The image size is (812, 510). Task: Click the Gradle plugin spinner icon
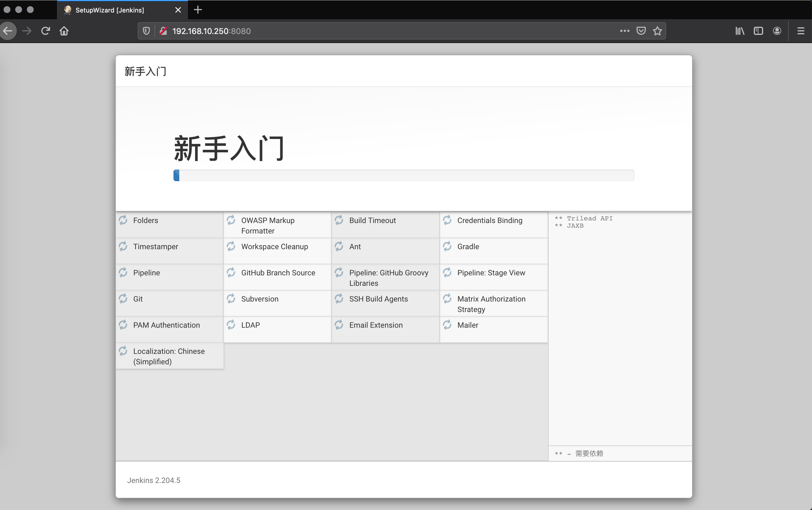pyautogui.click(x=447, y=246)
